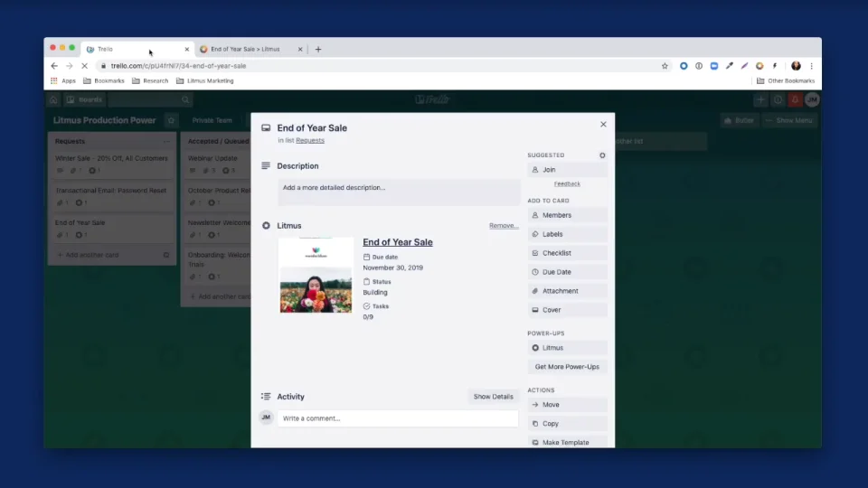
Task: Add Labels to the card
Action: click(x=568, y=234)
